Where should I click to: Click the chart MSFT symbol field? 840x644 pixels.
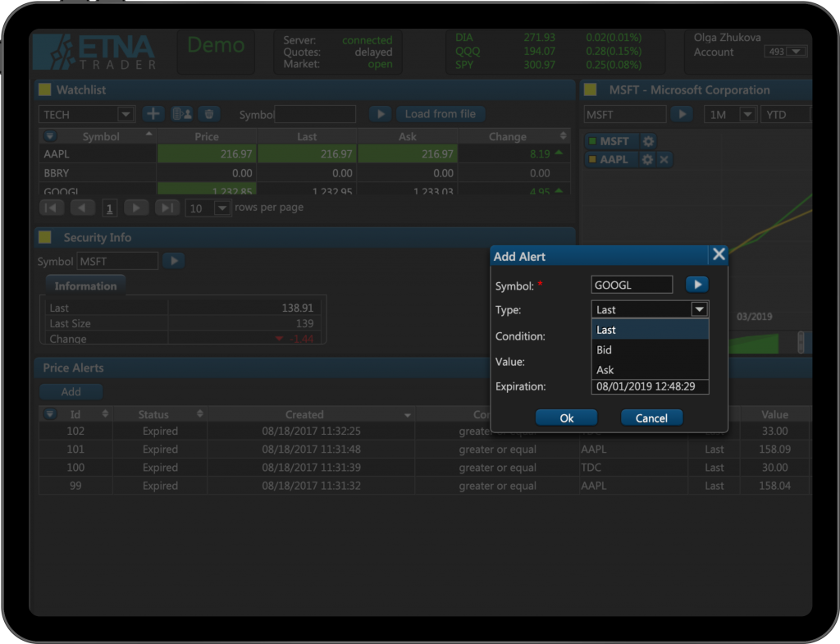624,114
